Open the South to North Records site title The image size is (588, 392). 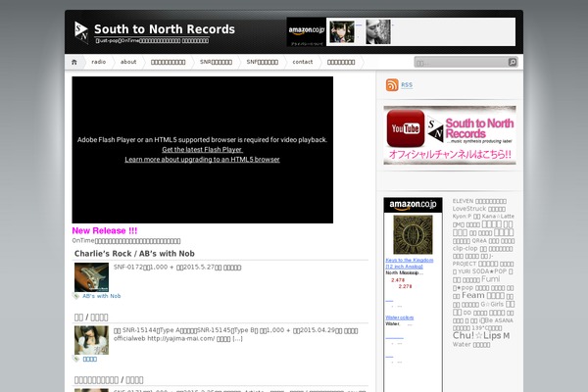point(165,29)
